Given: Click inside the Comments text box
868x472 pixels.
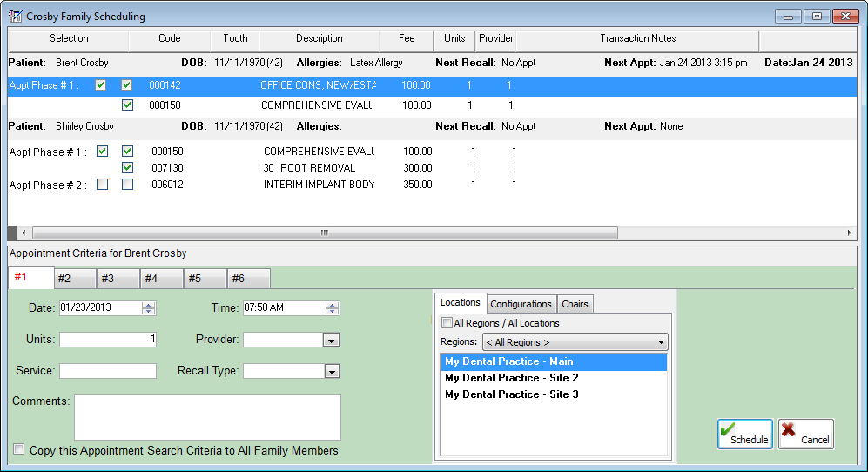Looking at the screenshot, I should (207, 417).
